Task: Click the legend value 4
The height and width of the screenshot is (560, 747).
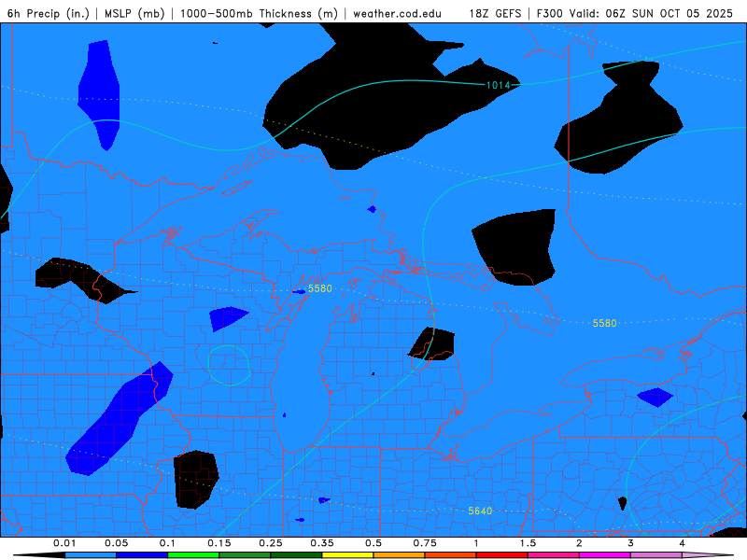Action: 683,543
